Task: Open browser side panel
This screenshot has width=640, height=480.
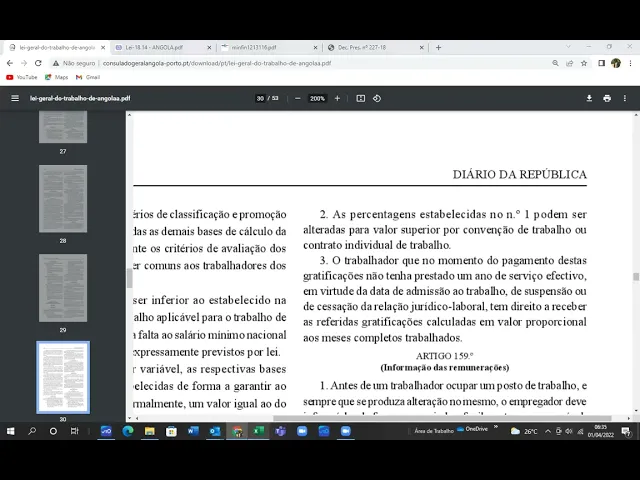Action: point(601,63)
